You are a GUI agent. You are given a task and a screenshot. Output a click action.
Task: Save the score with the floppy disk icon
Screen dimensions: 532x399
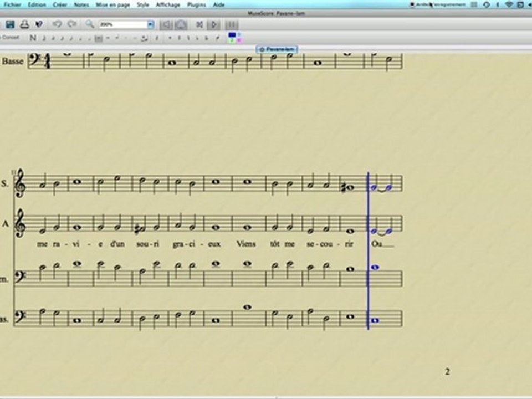click(10, 24)
